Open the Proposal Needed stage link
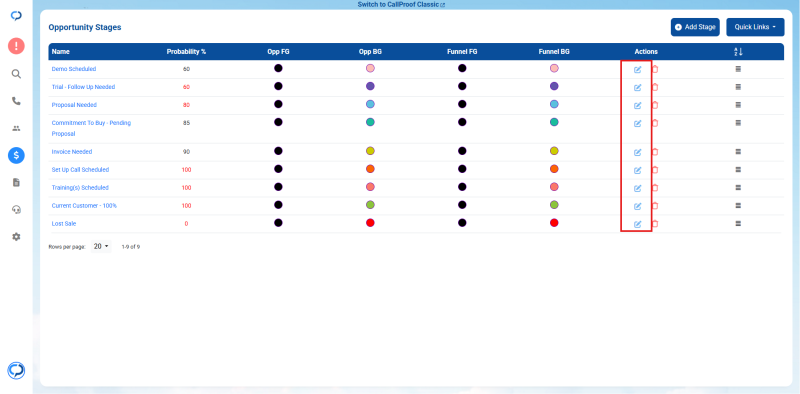800x394 pixels. click(74, 105)
